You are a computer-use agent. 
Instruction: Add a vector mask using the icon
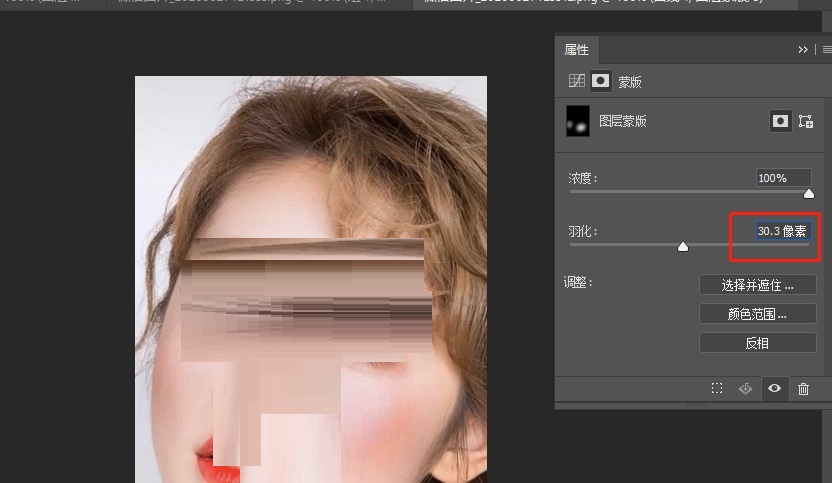point(806,121)
